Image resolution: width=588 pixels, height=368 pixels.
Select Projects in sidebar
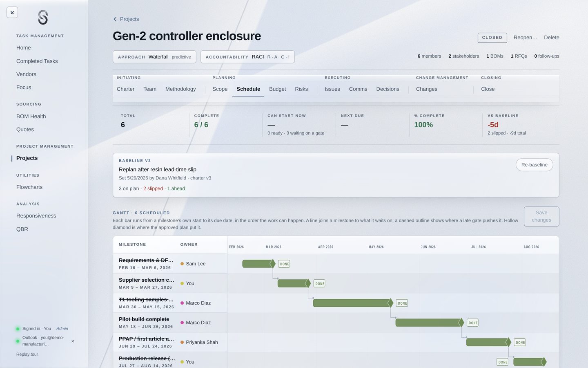pyautogui.click(x=27, y=158)
